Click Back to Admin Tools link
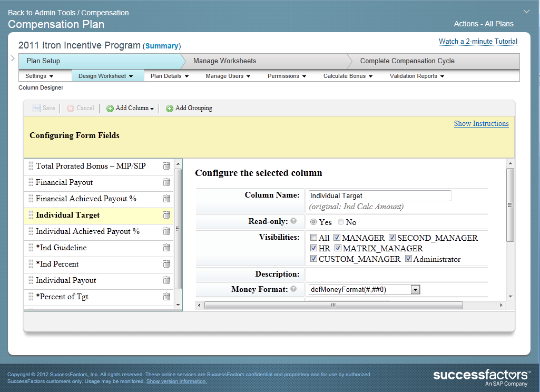Image resolution: width=540 pixels, height=392 pixels. 68,13
